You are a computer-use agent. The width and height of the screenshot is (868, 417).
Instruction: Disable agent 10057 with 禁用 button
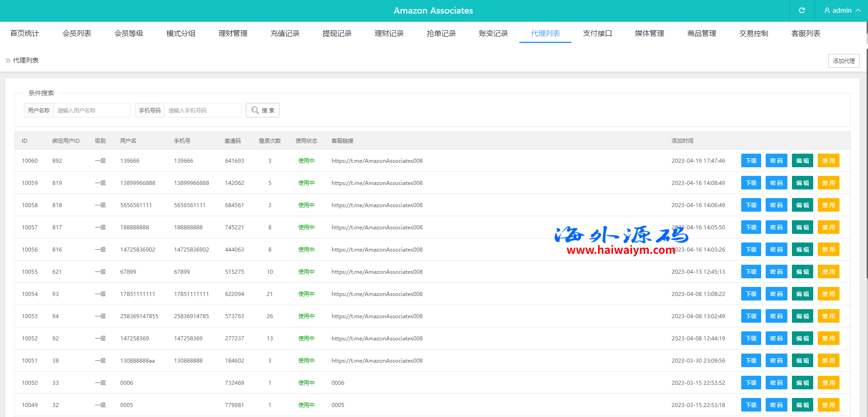pyautogui.click(x=828, y=228)
